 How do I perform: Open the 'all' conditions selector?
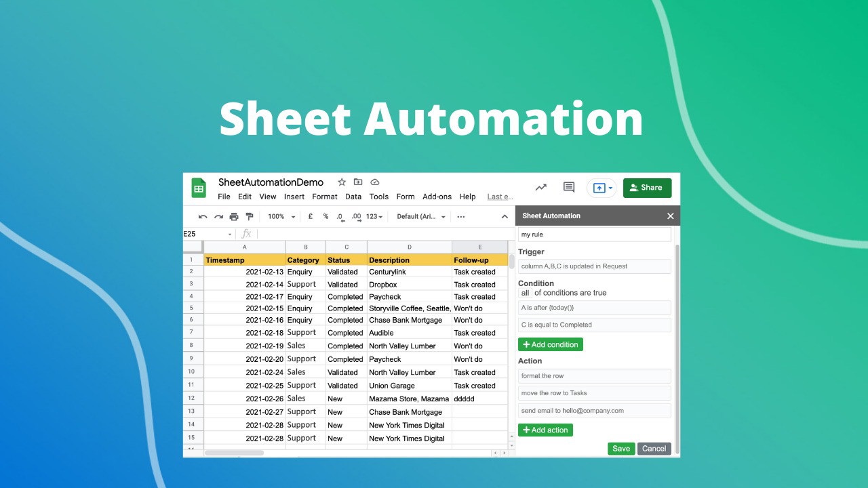[x=525, y=293]
